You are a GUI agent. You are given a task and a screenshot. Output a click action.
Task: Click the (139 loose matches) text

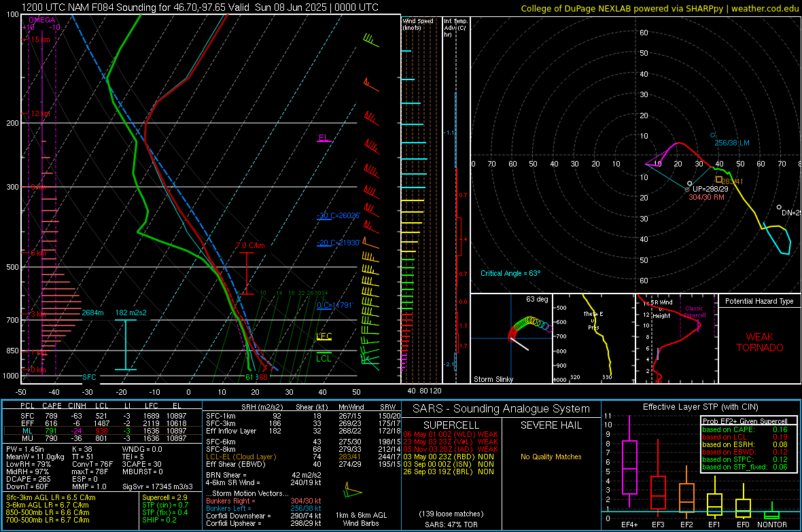point(451,514)
